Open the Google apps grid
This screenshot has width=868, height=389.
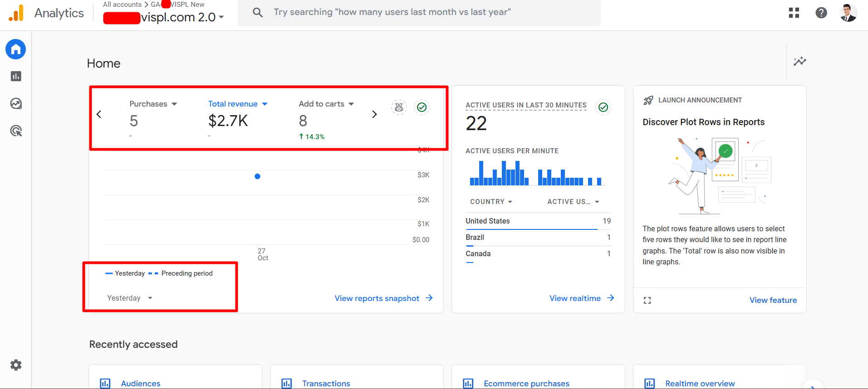tap(794, 13)
